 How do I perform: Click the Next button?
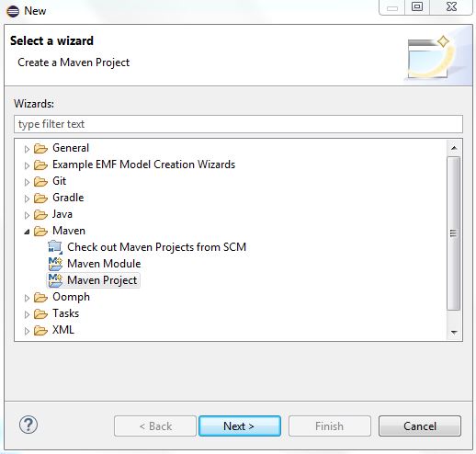pos(240,426)
